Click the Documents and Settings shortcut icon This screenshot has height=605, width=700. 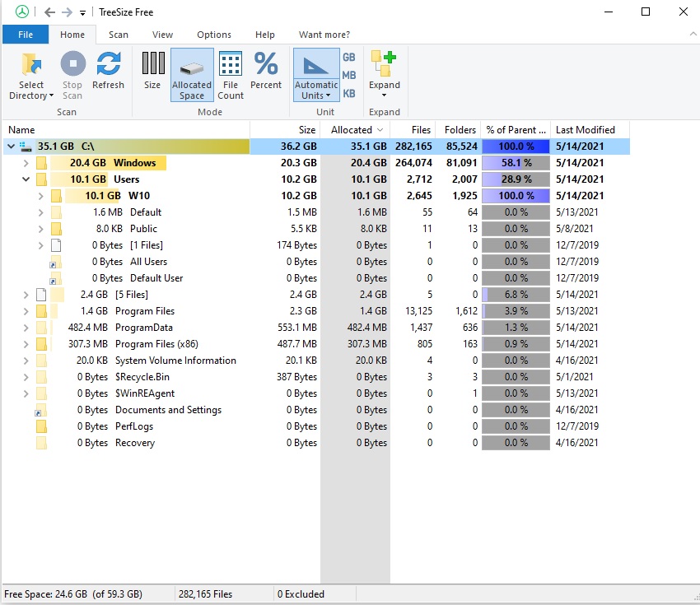tap(41, 410)
